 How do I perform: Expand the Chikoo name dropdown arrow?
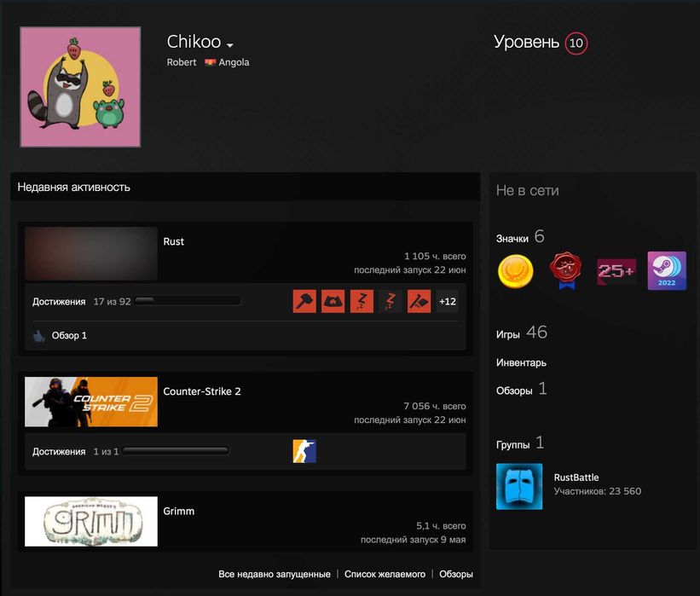coord(230,45)
